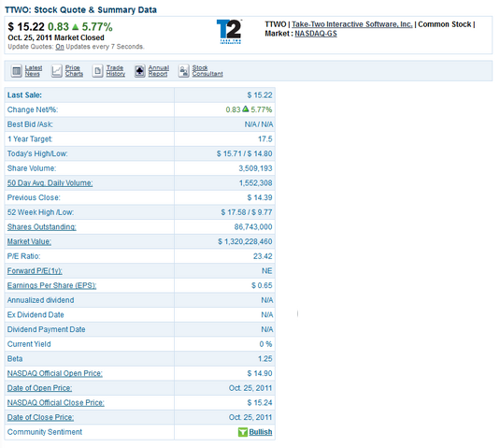Screen dimensions: 500x448
Task: Open NASDAQ Official Open Price link
Action: (x=55, y=374)
